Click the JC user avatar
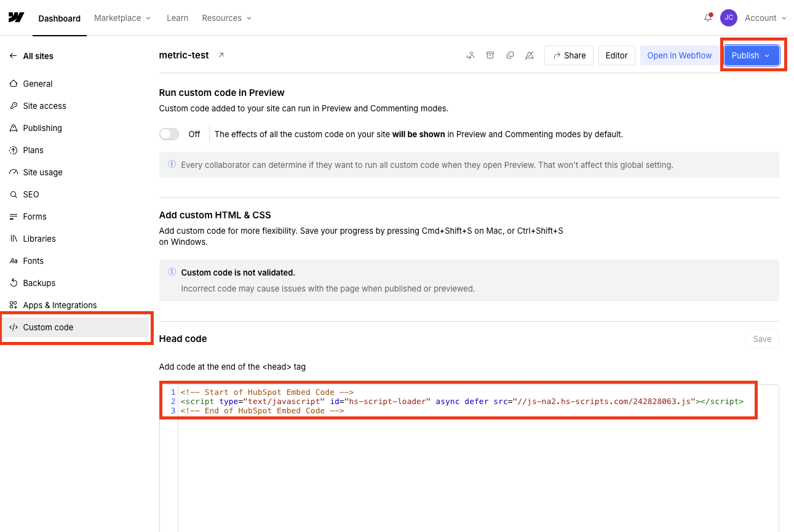This screenshot has height=532, width=794. 729,18
